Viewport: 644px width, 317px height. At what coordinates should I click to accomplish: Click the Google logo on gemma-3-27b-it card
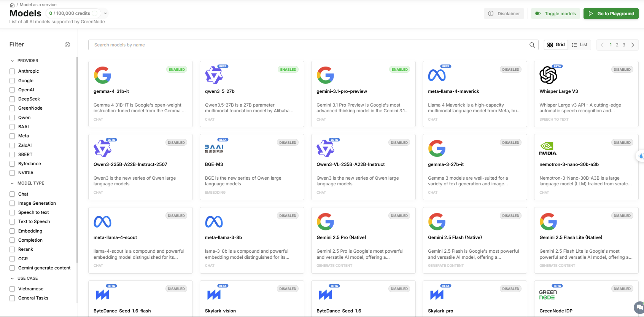437,148
